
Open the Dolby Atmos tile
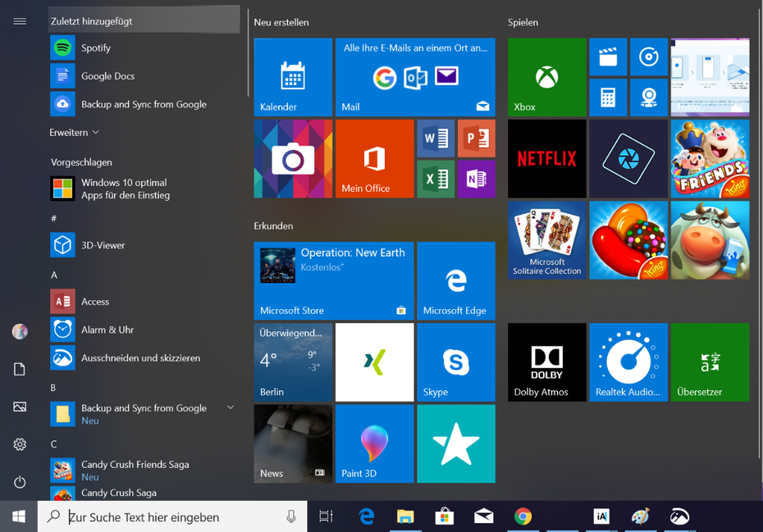(547, 362)
